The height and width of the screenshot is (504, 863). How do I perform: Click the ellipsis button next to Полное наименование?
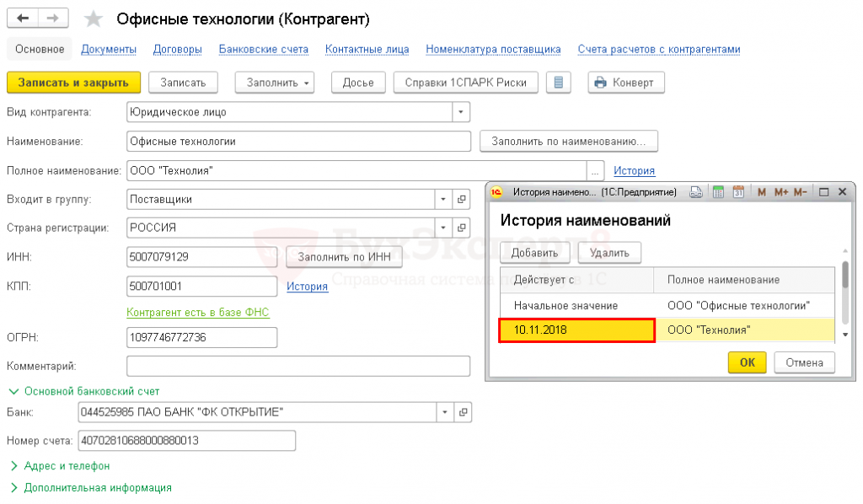pos(596,171)
